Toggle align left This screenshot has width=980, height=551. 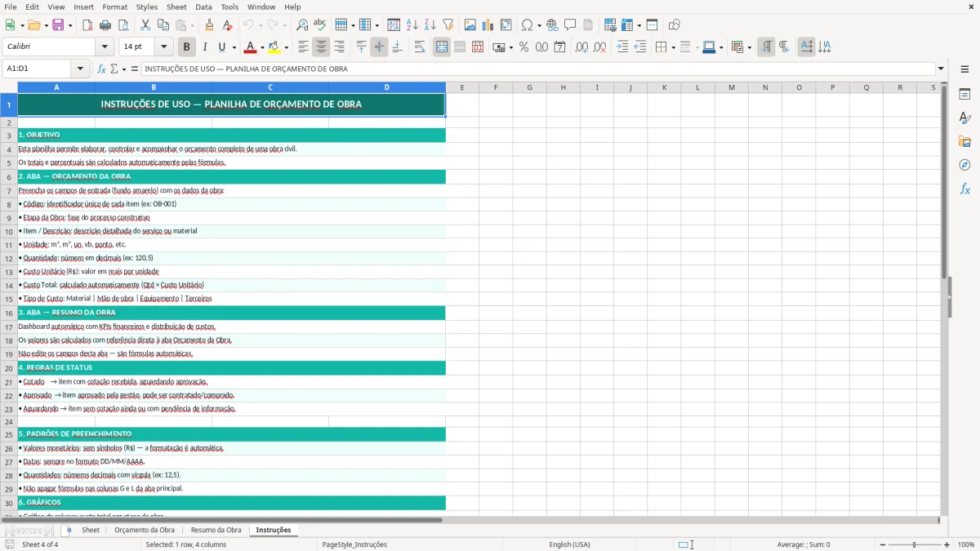point(303,47)
